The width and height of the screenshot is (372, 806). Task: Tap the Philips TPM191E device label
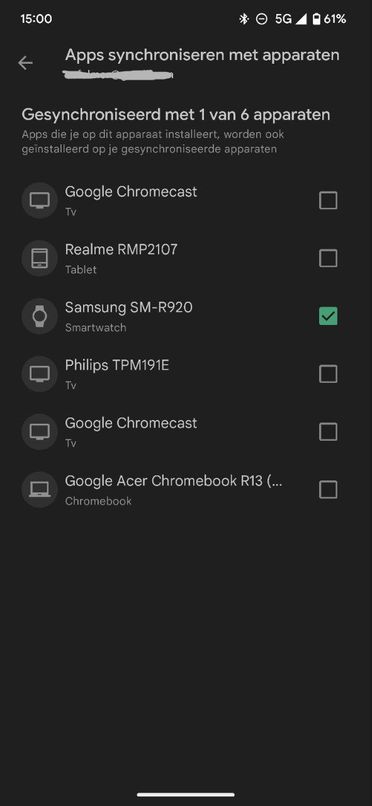(x=117, y=365)
